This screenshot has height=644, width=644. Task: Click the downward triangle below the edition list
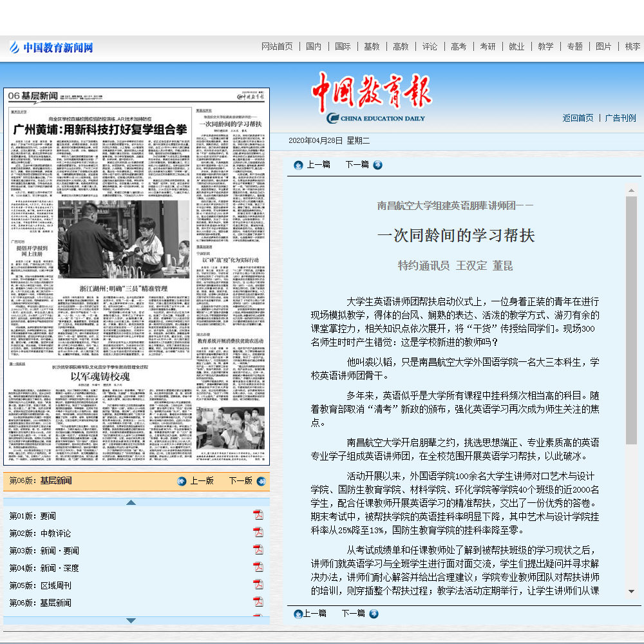131,620
